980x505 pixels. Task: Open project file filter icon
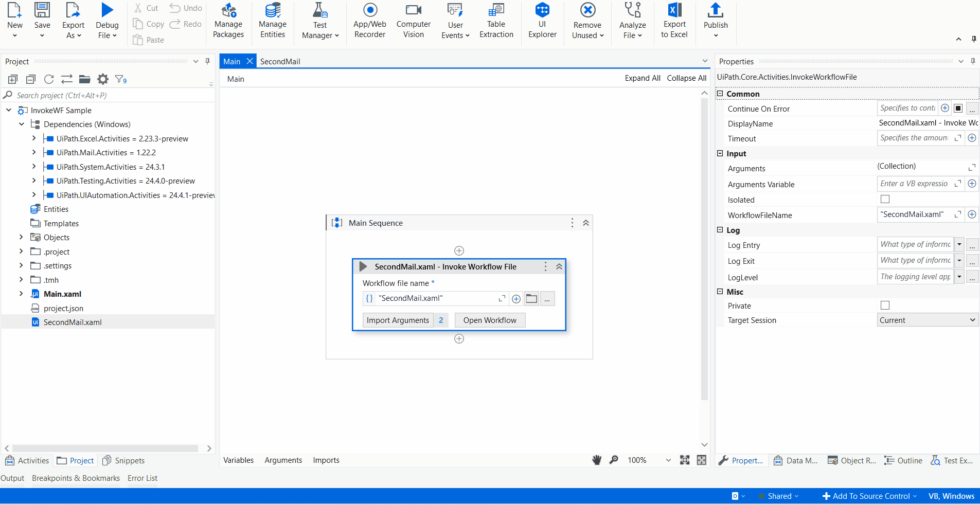click(121, 79)
